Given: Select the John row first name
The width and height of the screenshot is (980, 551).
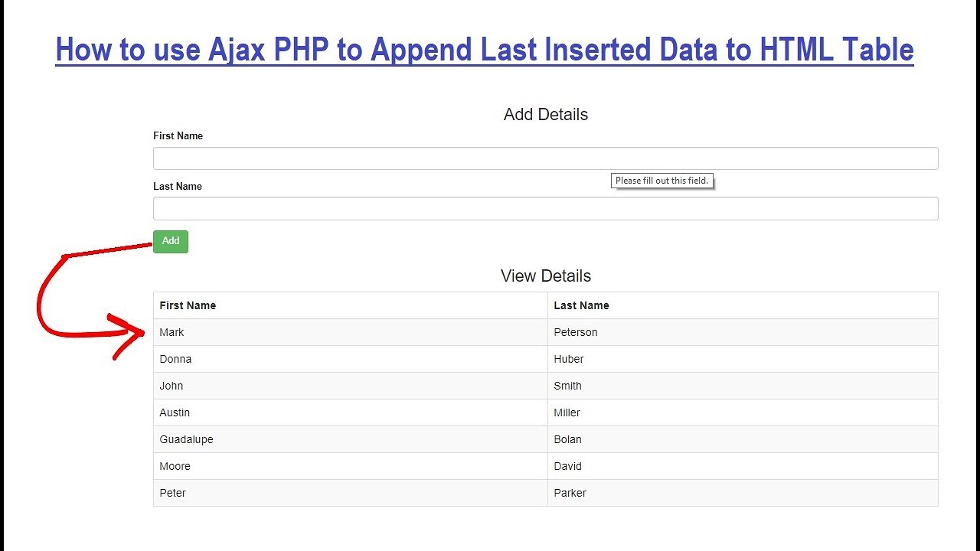Looking at the screenshot, I should [171, 386].
